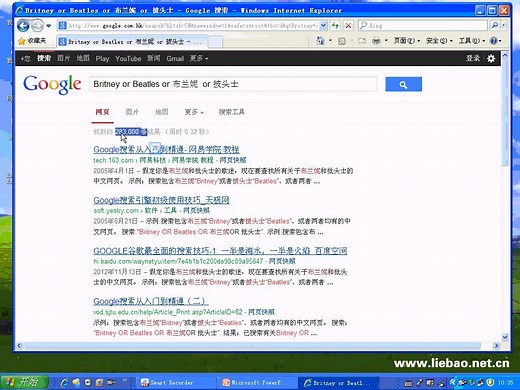This screenshot has width=520, height=390.
Task: Open 图片 in the Google black bar
Action: pyautogui.click(x=63, y=58)
